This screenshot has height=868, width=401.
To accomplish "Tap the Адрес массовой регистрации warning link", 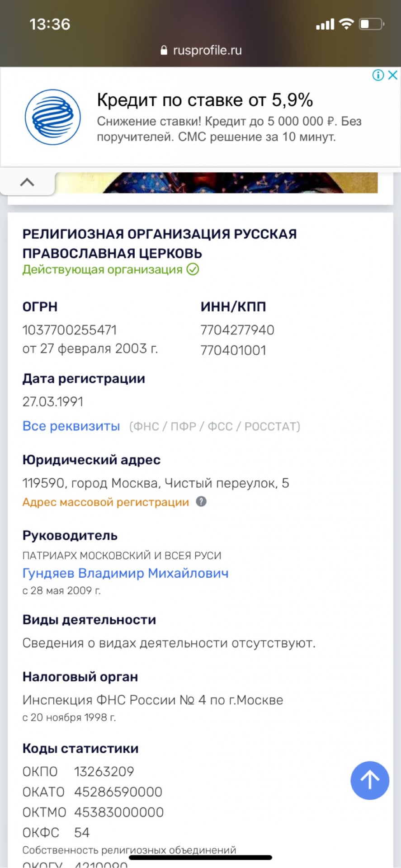I will pos(106,502).
